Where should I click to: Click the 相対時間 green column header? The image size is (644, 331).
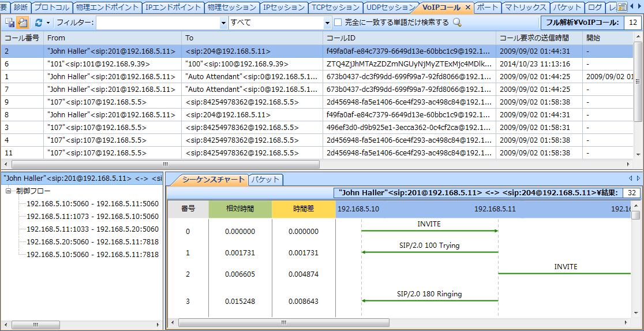click(240, 209)
